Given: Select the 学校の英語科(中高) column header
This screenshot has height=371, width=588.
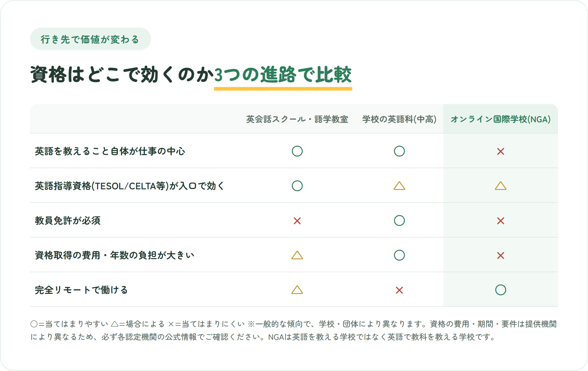Looking at the screenshot, I should [399, 119].
